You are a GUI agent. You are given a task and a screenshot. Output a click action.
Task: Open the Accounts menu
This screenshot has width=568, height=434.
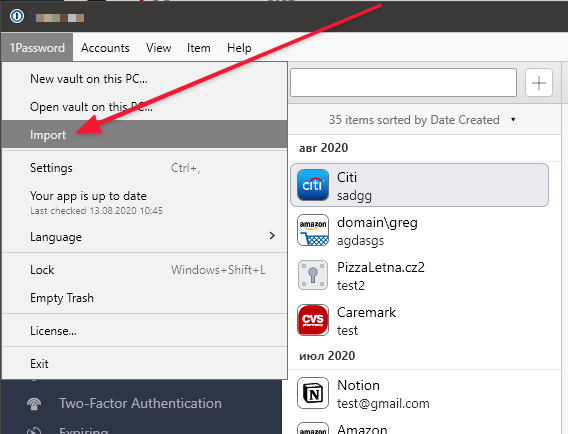(105, 47)
